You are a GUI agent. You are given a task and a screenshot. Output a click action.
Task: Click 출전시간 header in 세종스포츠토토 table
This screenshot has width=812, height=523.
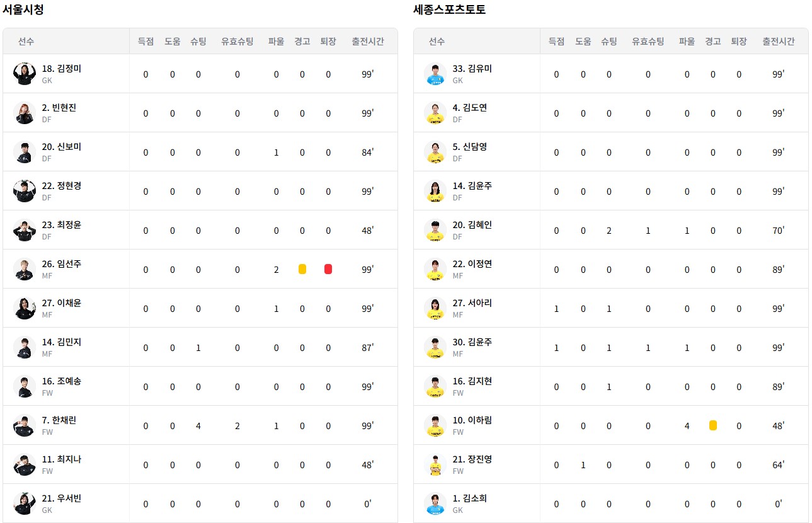coord(779,41)
